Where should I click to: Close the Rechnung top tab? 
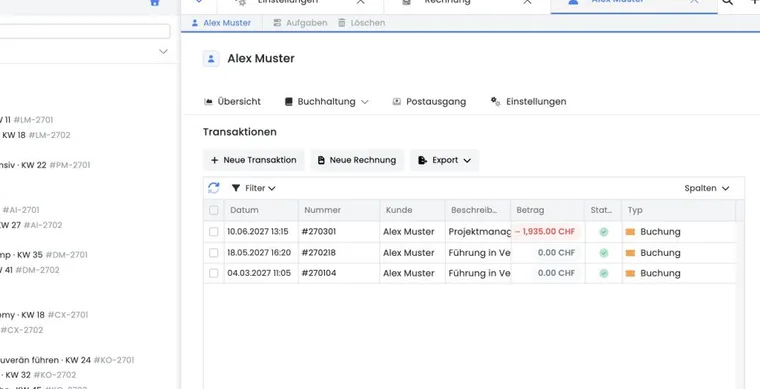point(527,2)
